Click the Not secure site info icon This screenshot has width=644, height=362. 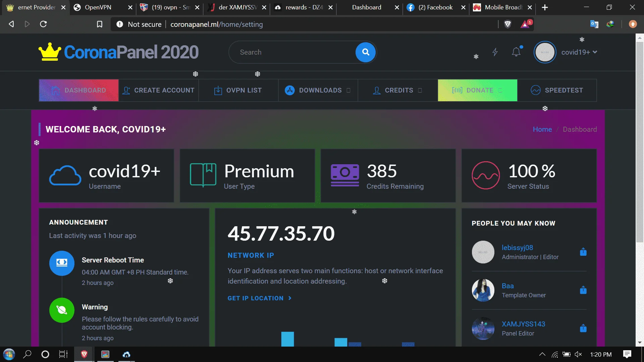(120, 24)
